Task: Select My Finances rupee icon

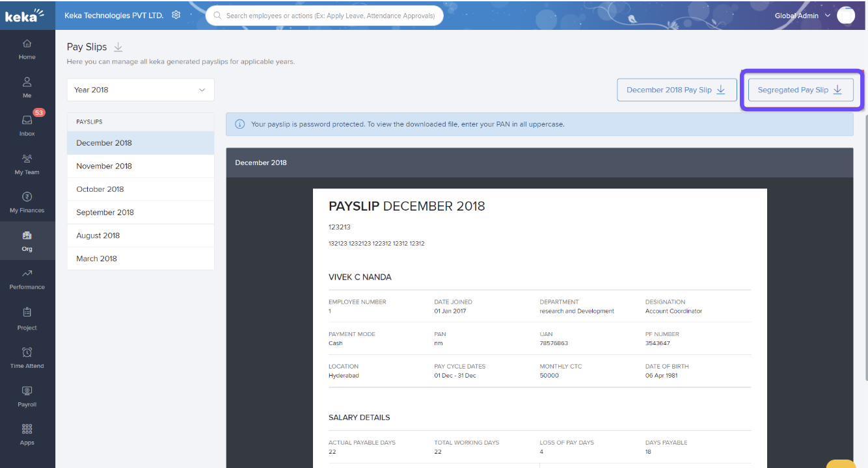Action: [27, 198]
